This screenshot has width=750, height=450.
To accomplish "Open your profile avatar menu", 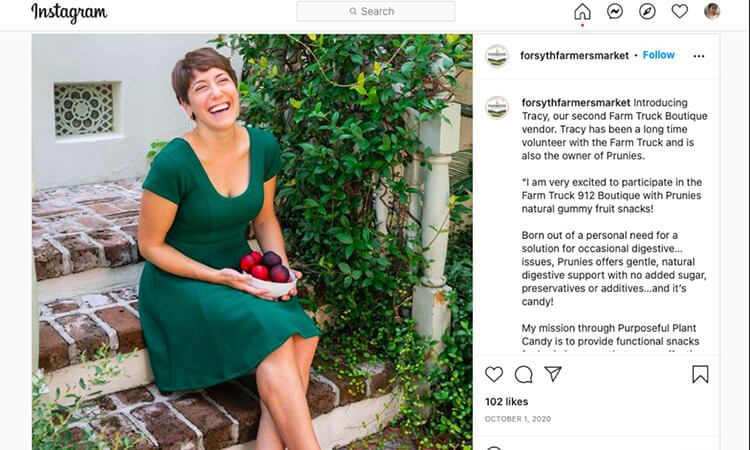I will coord(712,12).
